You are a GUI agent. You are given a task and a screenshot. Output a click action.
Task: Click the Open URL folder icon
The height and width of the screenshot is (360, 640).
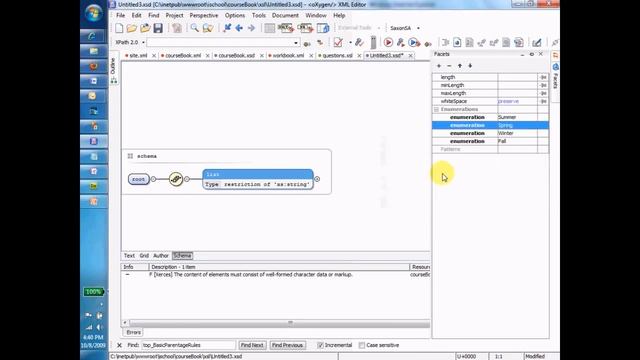145,28
